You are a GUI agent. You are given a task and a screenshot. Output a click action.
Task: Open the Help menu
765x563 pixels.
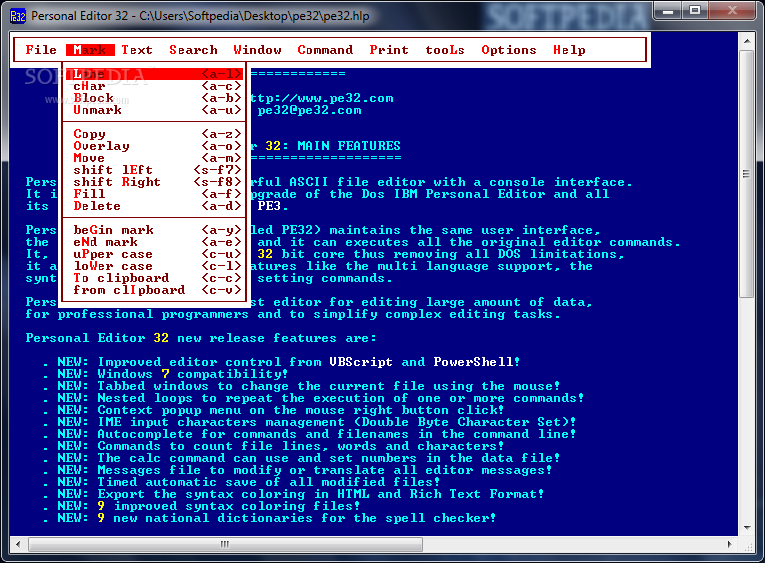[569, 50]
